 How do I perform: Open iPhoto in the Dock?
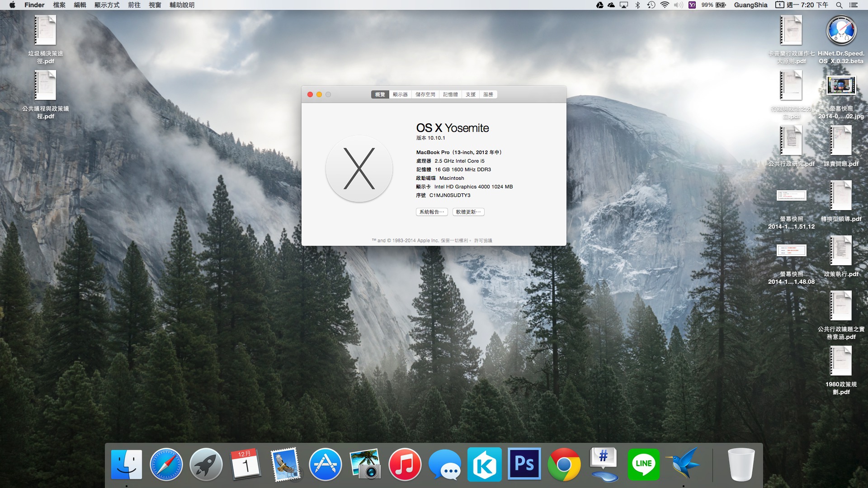coord(365,464)
